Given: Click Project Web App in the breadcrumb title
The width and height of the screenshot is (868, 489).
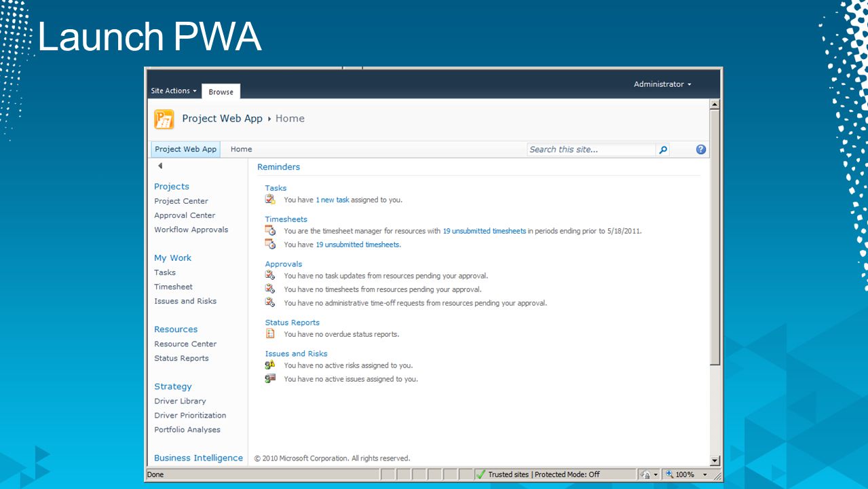Looking at the screenshot, I should 222,118.
